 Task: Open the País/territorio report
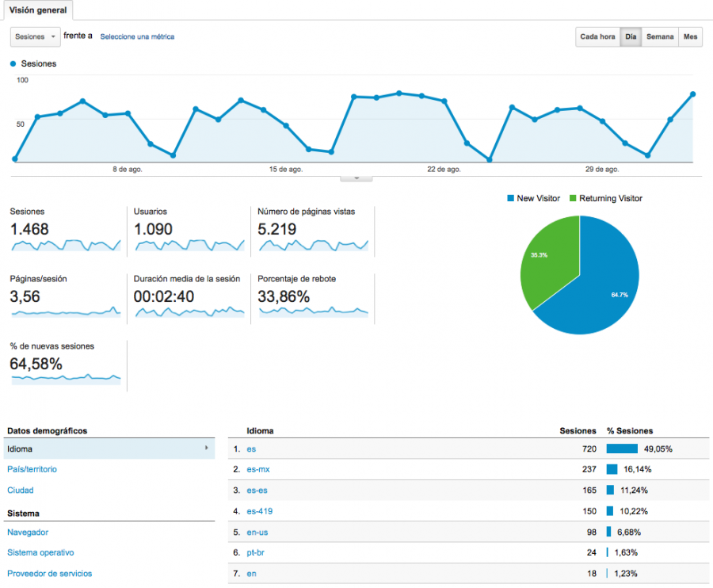pyautogui.click(x=35, y=469)
